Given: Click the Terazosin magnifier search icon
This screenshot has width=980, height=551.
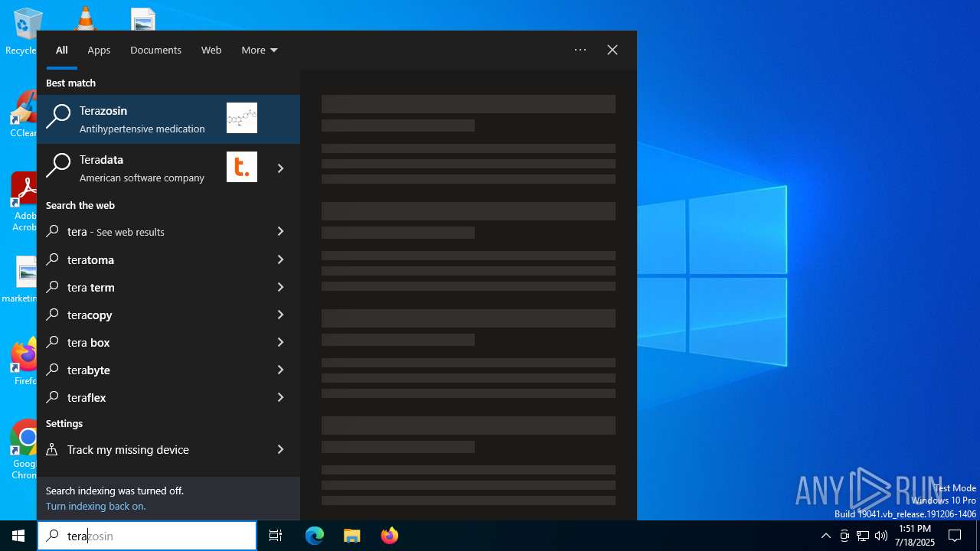Looking at the screenshot, I should click(58, 116).
